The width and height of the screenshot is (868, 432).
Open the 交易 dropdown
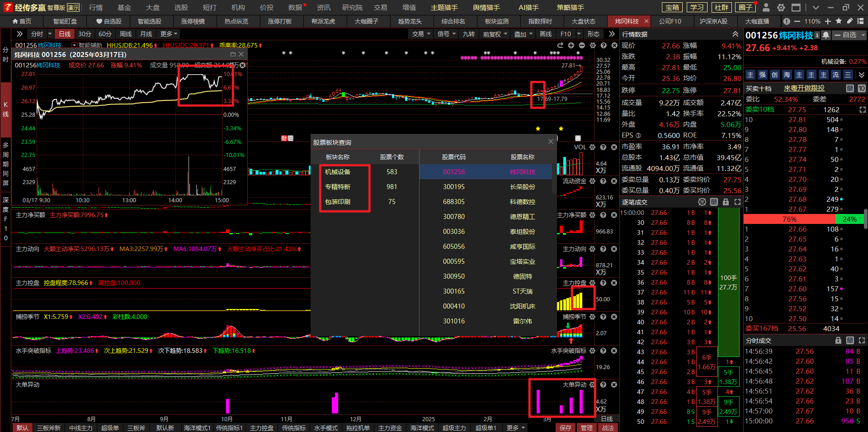421,34
